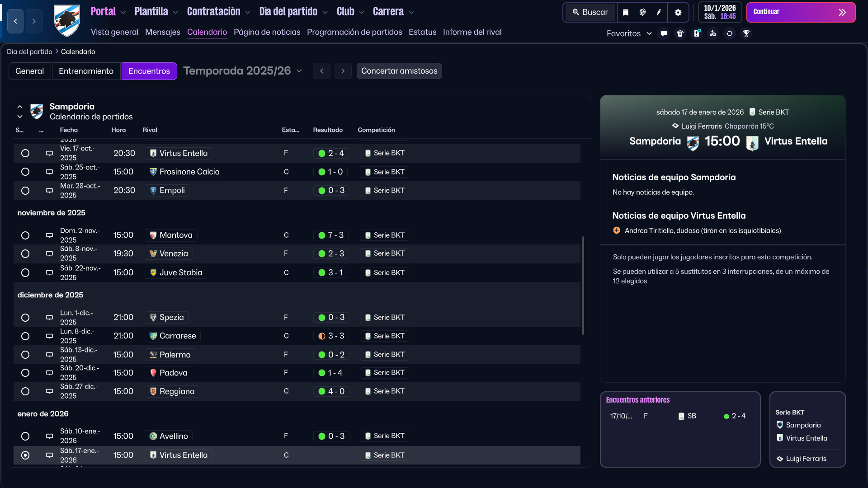Open Temporada 2025/26 season dropdown
Image resolution: width=868 pixels, height=488 pixels.
tap(243, 71)
